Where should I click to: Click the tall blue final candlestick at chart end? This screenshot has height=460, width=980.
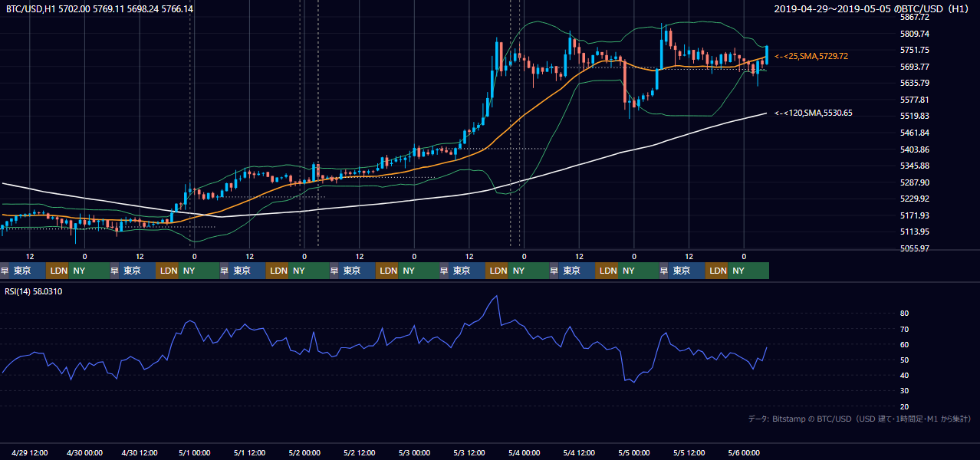click(767, 55)
